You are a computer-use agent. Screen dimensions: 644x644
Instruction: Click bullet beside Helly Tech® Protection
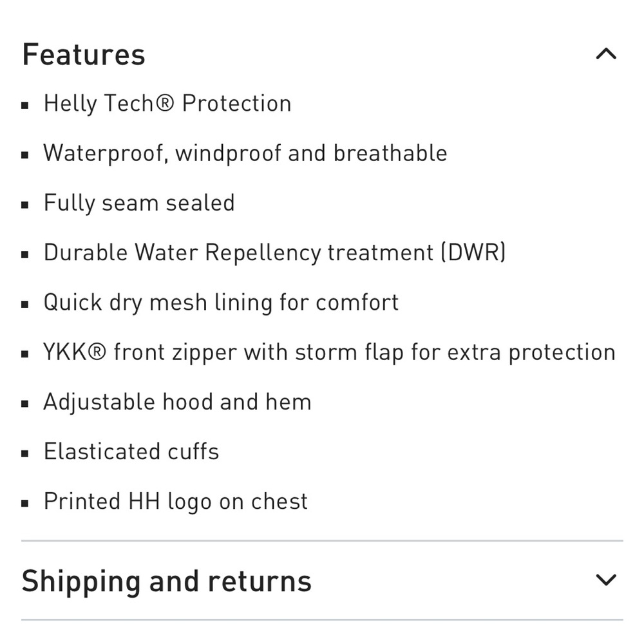[x=25, y=105]
